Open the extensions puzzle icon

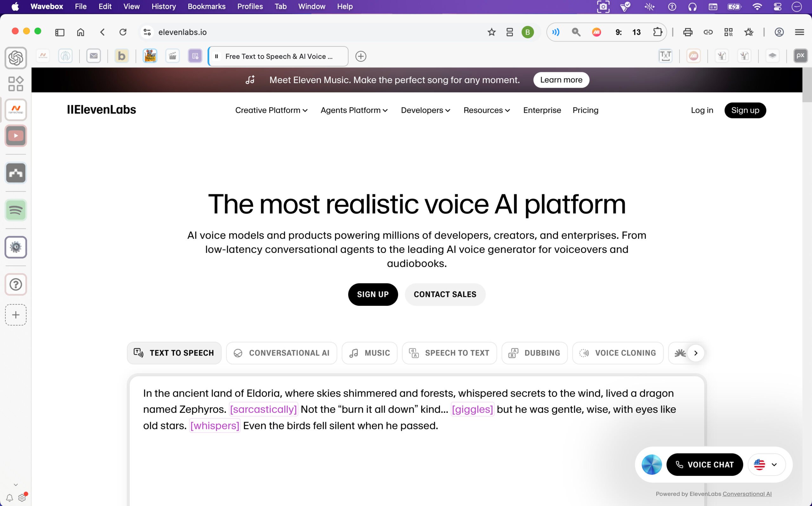[657, 32]
